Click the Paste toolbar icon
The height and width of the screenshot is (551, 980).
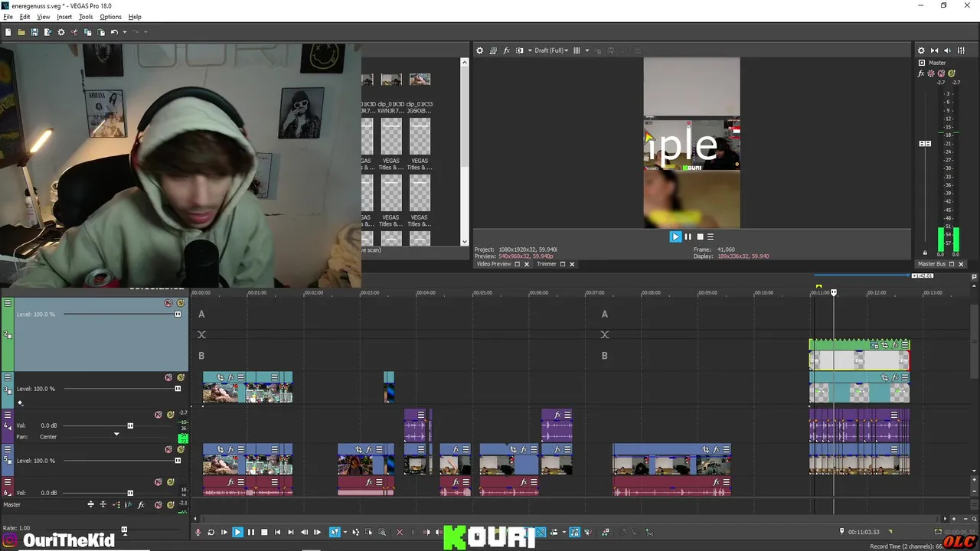[100, 32]
